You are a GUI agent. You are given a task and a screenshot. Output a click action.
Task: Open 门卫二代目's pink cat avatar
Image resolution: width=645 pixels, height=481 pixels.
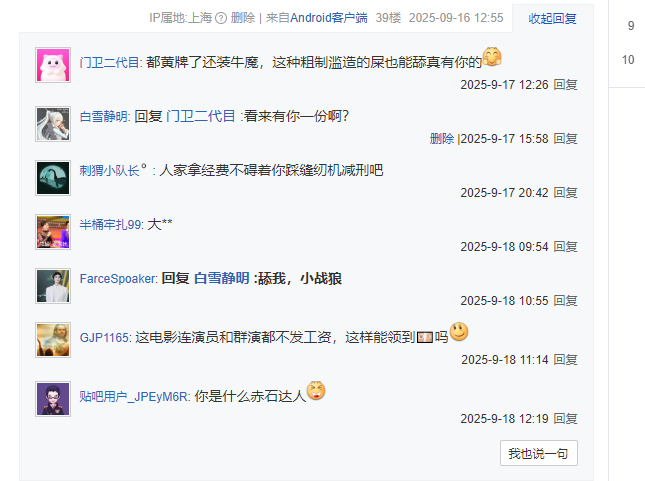tap(53, 65)
